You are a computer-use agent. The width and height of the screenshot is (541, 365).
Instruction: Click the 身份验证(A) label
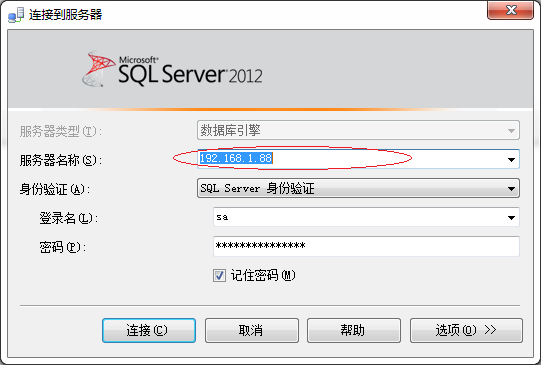click(55, 189)
